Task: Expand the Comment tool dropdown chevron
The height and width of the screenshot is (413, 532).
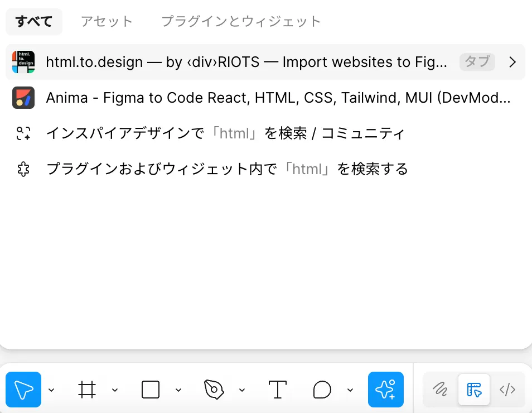Action: coord(350,390)
